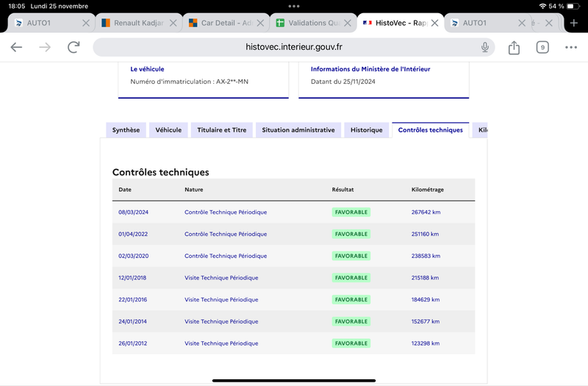Click FAVORABLE badge for 08/03/2024
The height and width of the screenshot is (386, 588).
351,212
